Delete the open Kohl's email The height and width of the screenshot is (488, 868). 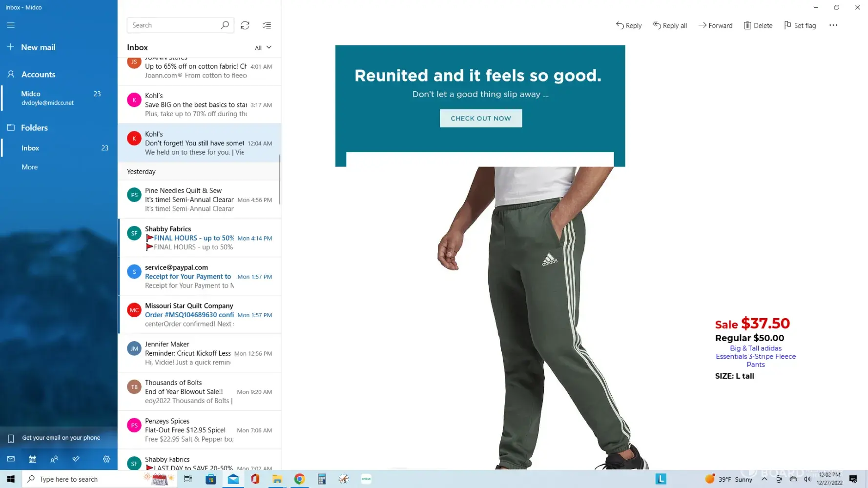758,25
